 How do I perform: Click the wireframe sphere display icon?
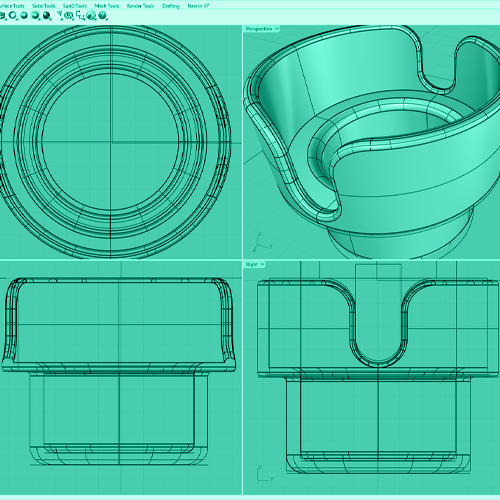pos(13,15)
